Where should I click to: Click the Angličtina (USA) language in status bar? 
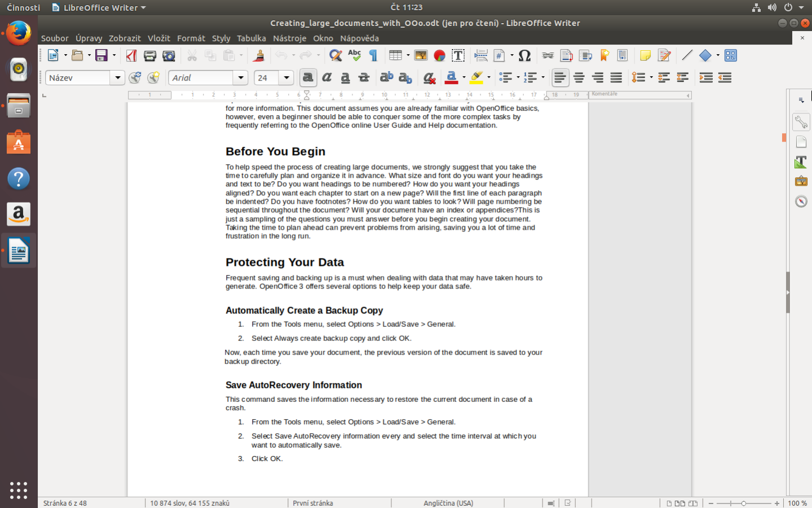click(x=448, y=503)
